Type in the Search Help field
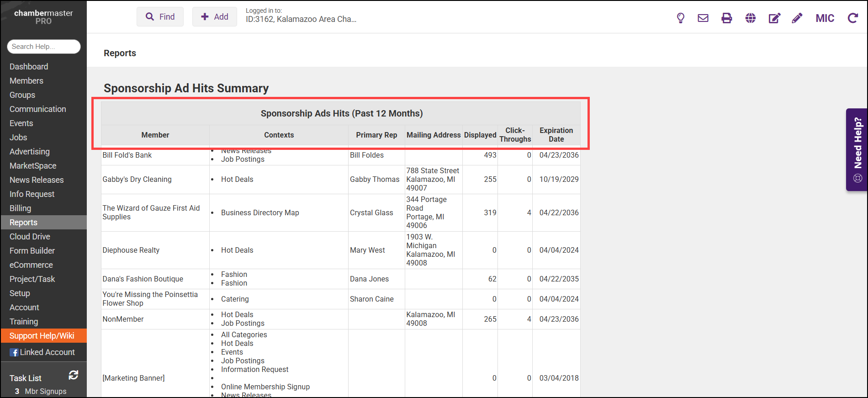The height and width of the screenshot is (398, 868). coord(43,47)
